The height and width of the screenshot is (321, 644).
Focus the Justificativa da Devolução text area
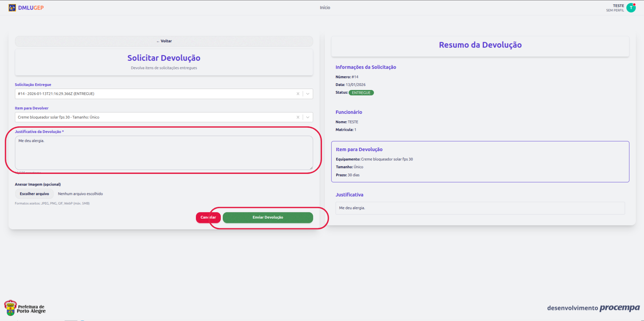click(164, 153)
